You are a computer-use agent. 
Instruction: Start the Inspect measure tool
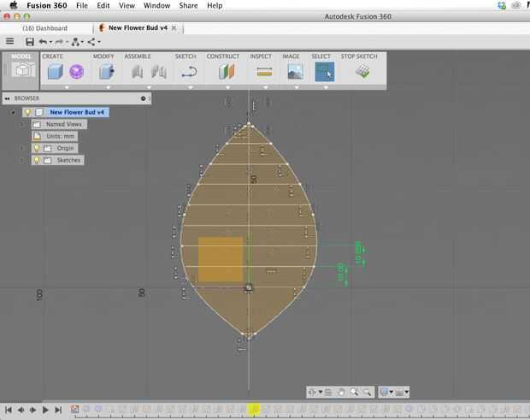264,72
